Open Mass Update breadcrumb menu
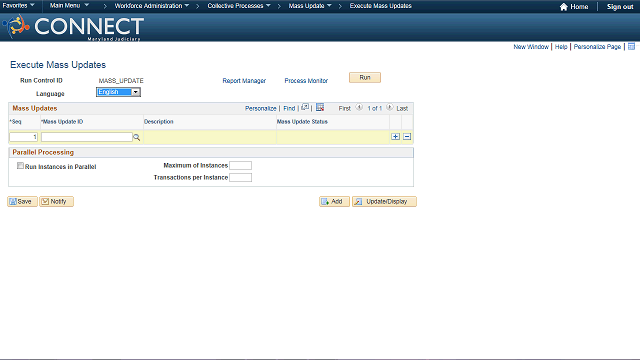The height and width of the screenshot is (360, 640). click(x=310, y=6)
